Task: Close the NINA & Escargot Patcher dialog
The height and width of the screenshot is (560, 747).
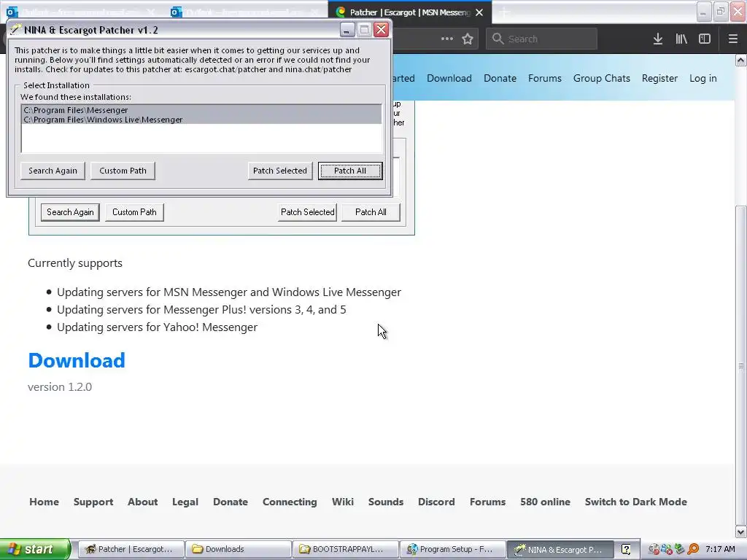Action: point(381,30)
